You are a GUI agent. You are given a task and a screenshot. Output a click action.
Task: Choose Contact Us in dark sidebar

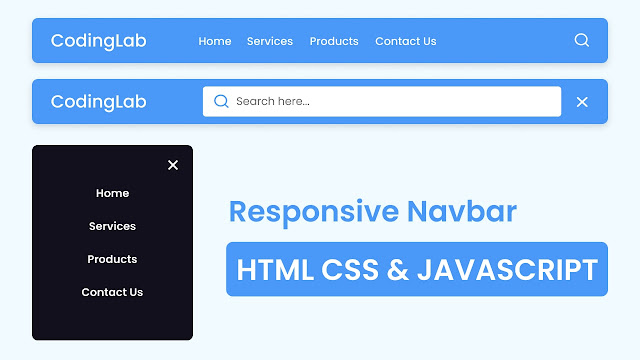pyautogui.click(x=112, y=292)
